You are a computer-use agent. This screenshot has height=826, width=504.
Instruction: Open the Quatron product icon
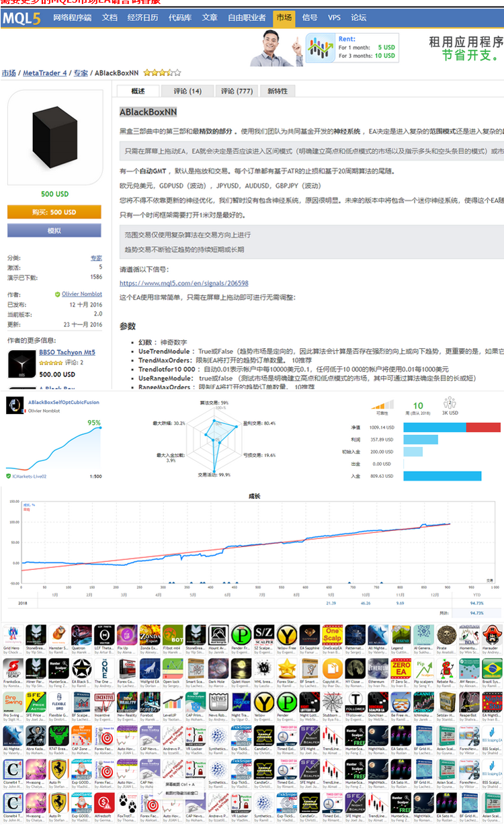coord(82,634)
